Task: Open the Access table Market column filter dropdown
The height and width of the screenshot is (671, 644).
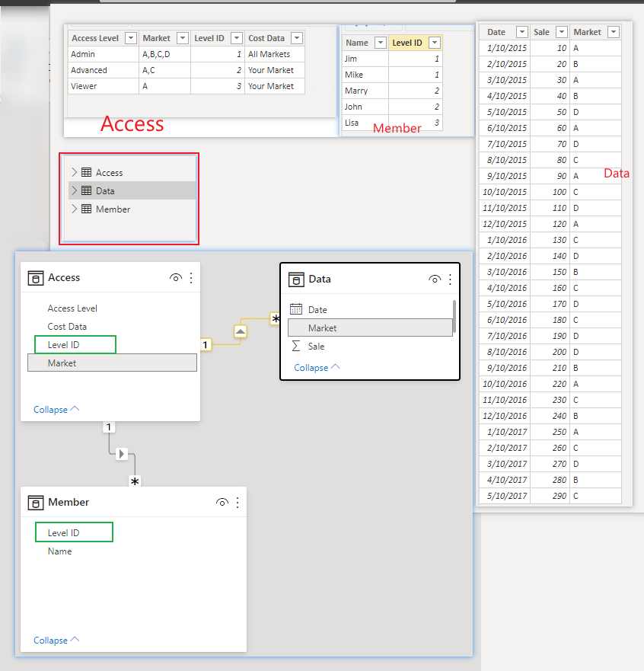Action: (x=183, y=38)
